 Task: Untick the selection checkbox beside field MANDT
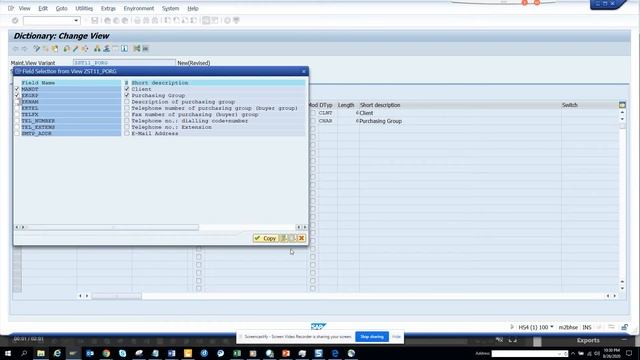[17, 89]
